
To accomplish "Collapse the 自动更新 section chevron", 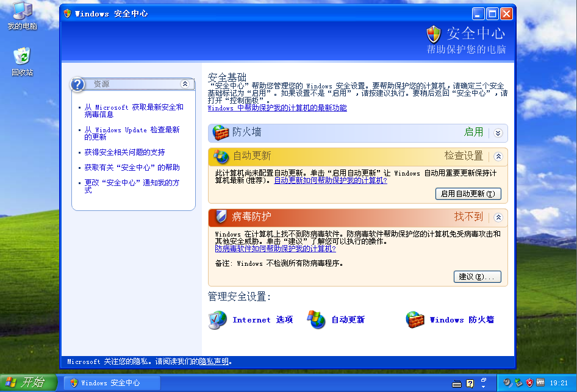I will pos(498,156).
